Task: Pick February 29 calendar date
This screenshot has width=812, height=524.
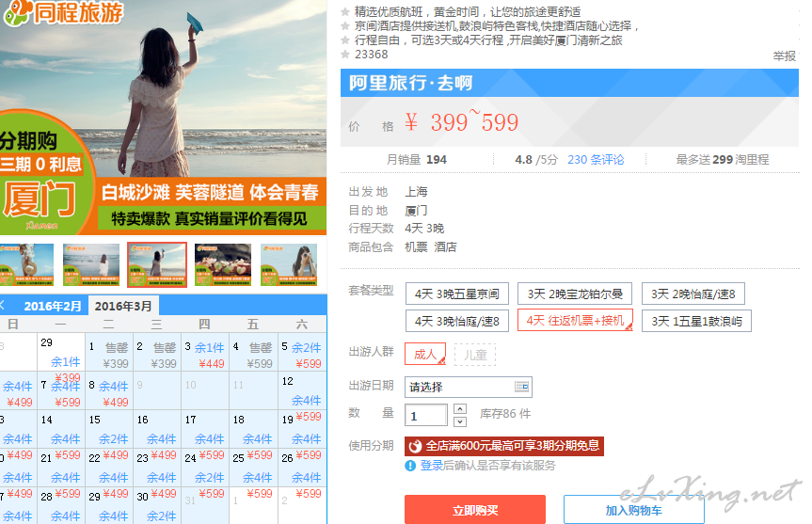Action: pos(60,354)
